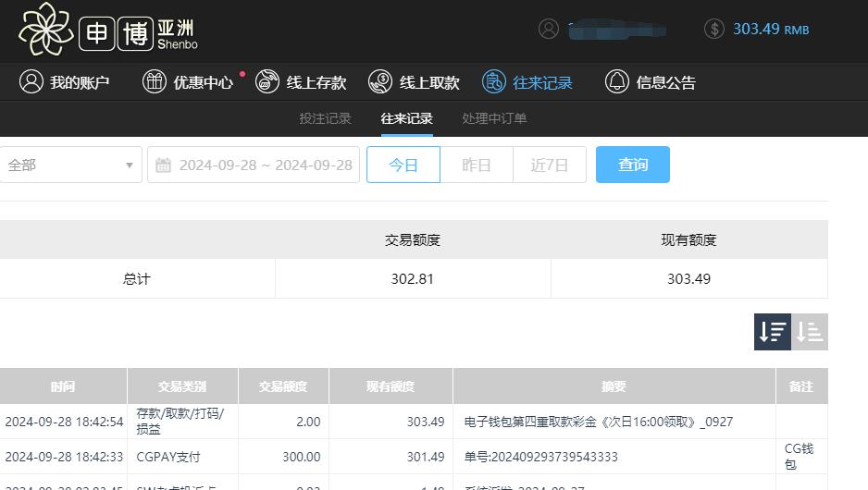Open 信息公告 menu item
868x490 pixels.
(666, 82)
